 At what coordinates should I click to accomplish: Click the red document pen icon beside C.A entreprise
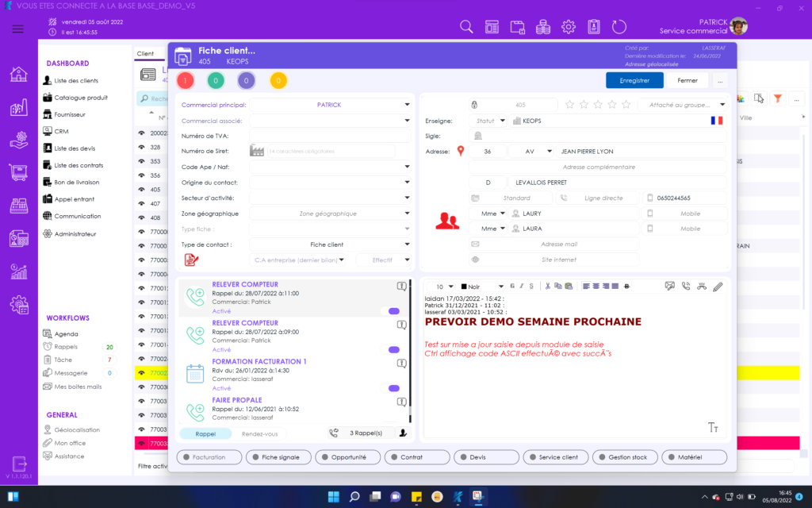(x=191, y=260)
